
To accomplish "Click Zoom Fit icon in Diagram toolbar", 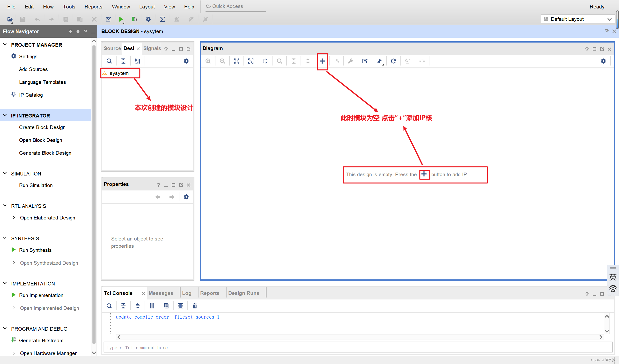I will pyautogui.click(x=236, y=61).
